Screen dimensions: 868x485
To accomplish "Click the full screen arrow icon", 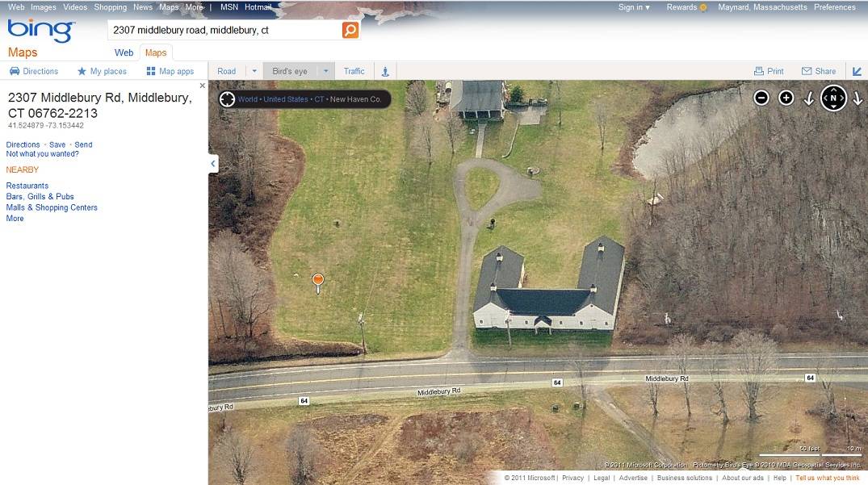I will (x=857, y=71).
